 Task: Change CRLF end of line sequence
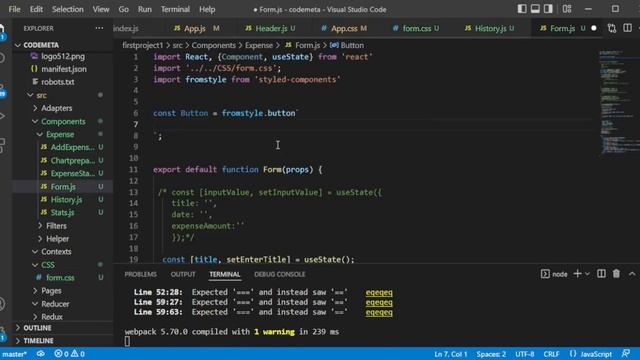pyautogui.click(x=551, y=354)
